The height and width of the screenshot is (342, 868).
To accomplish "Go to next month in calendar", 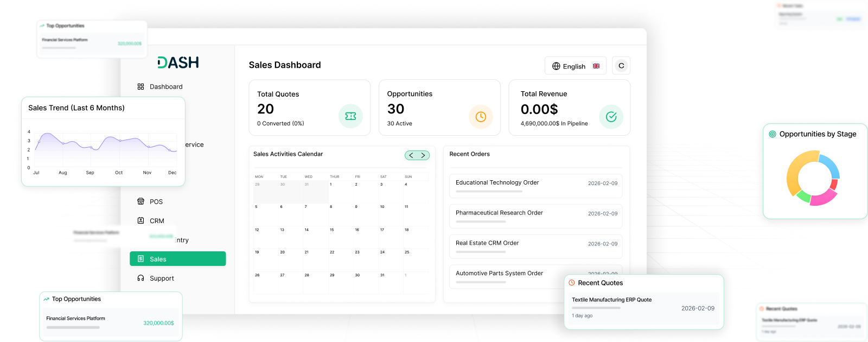I will pyautogui.click(x=423, y=155).
